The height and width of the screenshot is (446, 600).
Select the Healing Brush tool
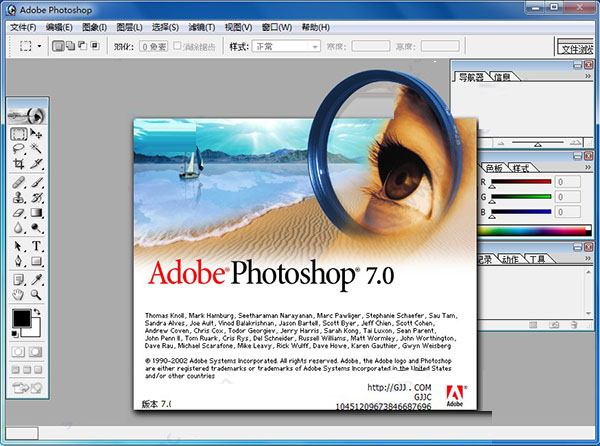18,182
